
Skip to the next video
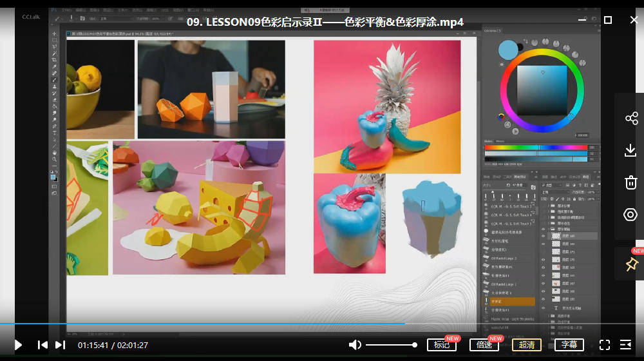click(x=60, y=345)
